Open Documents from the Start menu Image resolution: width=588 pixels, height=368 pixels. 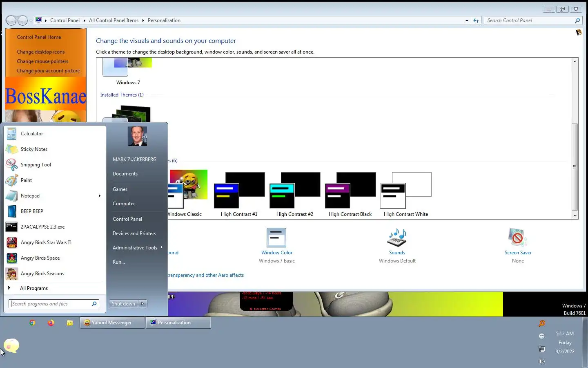point(125,174)
